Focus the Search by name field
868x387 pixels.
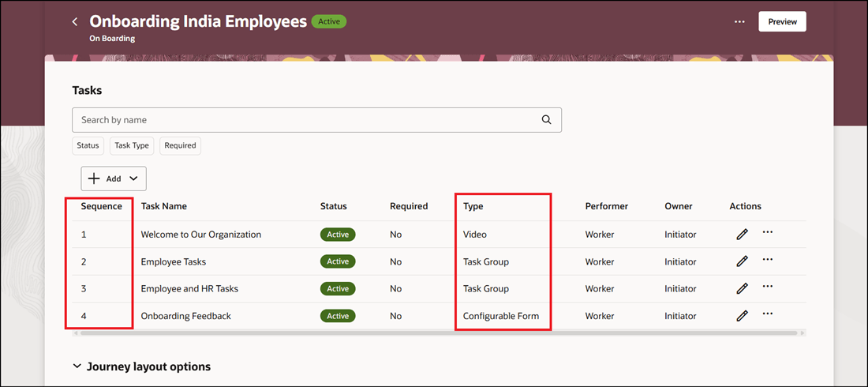(x=316, y=120)
